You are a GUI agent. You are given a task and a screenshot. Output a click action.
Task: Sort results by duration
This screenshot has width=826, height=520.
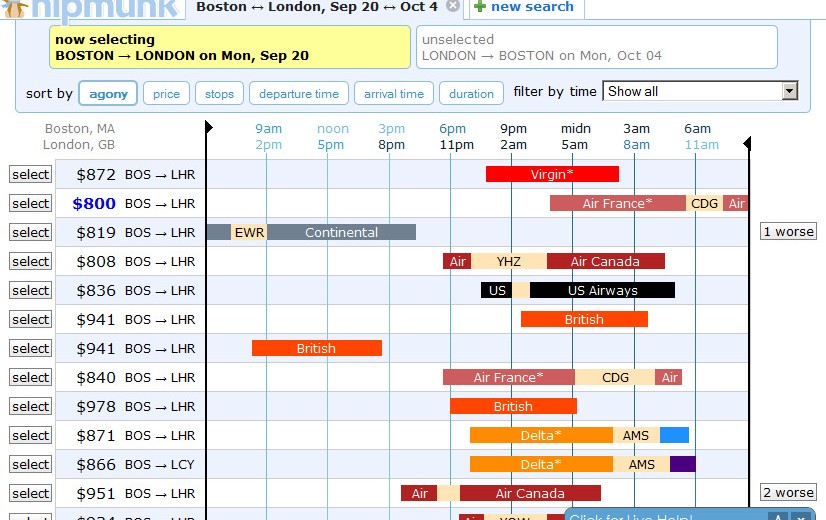(x=471, y=94)
